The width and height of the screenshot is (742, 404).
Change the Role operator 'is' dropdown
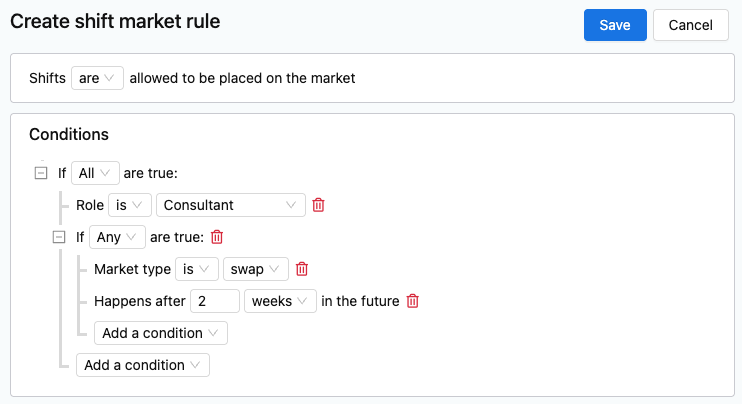point(130,205)
